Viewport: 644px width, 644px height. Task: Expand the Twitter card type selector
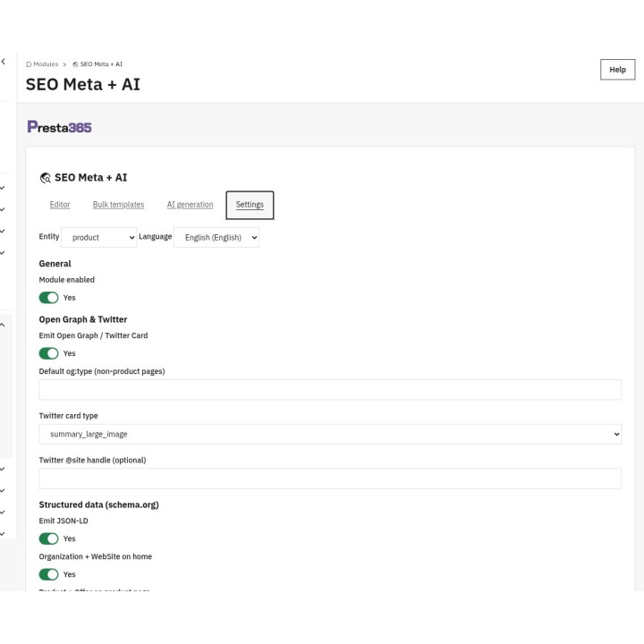tap(330, 434)
